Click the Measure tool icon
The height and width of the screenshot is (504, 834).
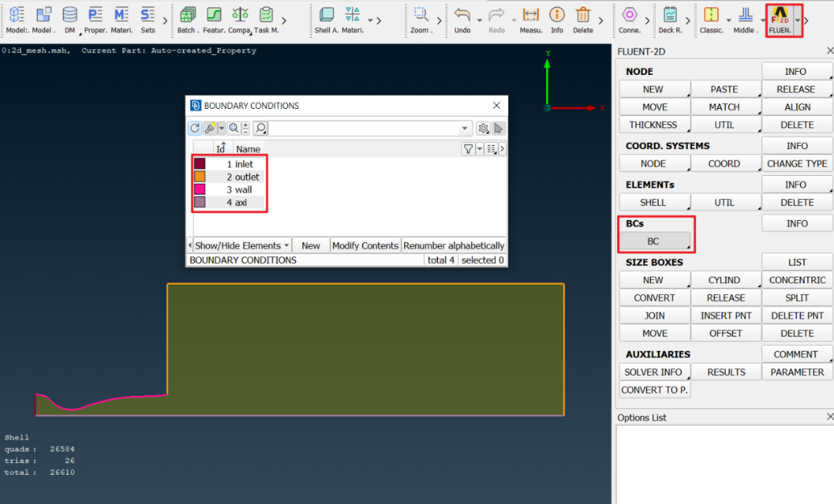pos(531,20)
